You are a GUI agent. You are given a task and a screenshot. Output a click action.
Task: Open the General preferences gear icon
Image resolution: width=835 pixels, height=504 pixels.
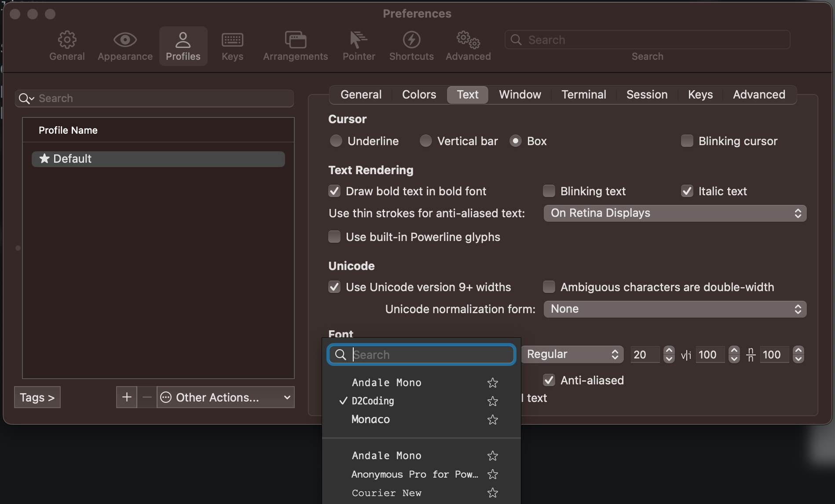tap(67, 40)
